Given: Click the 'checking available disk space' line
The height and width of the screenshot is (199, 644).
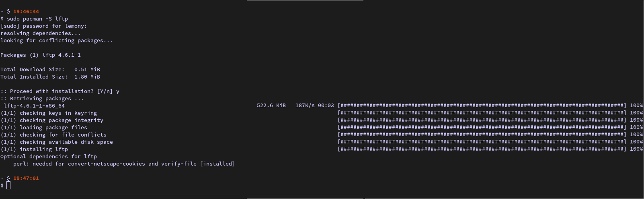Looking at the screenshot, I should pyautogui.click(x=66, y=142).
